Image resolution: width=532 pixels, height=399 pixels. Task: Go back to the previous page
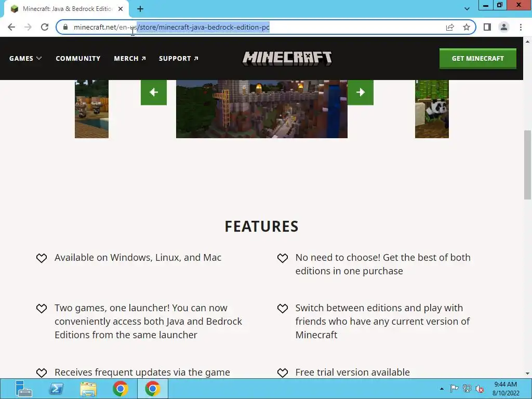11,27
